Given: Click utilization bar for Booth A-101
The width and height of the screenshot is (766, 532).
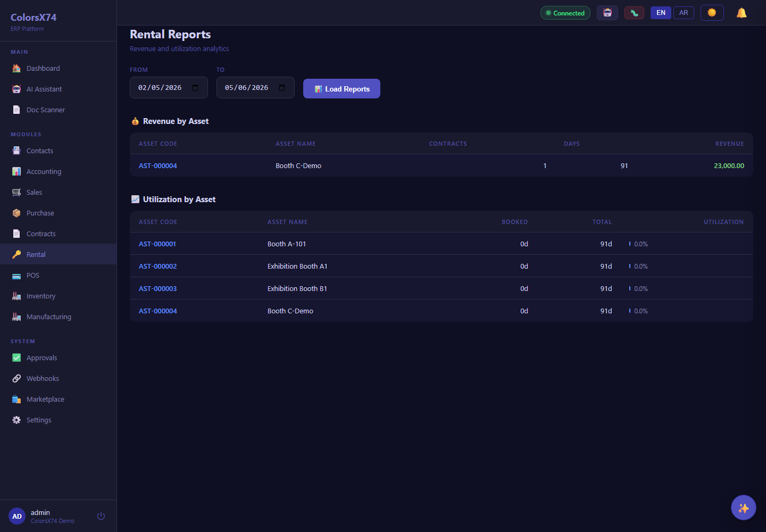Looking at the screenshot, I should [x=630, y=244].
